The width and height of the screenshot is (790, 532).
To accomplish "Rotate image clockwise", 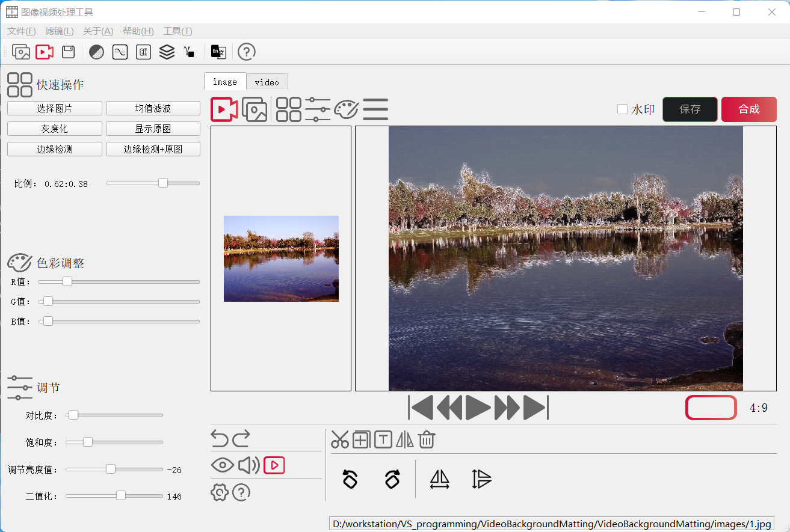I will click(392, 479).
